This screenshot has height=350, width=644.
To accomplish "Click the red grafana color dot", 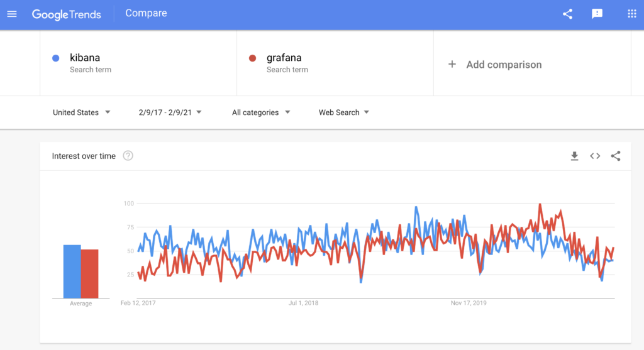I will point(253,58).
